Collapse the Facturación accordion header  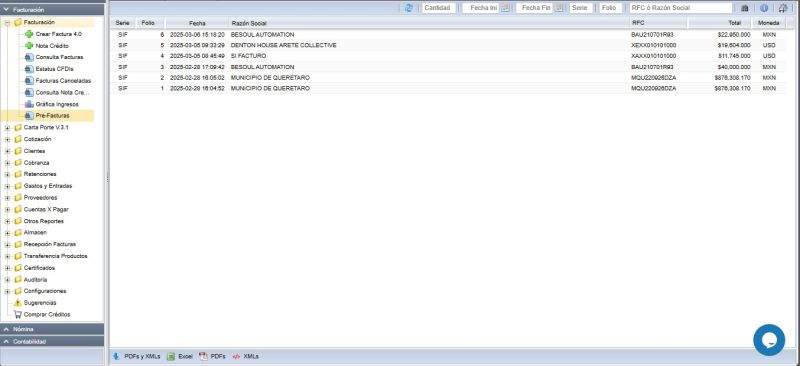52,9
